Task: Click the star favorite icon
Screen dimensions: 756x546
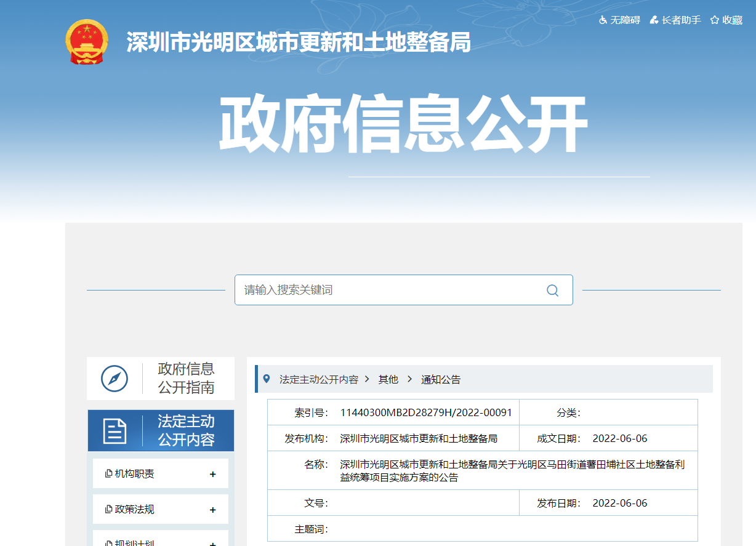Action: click(x=715, y=20)
